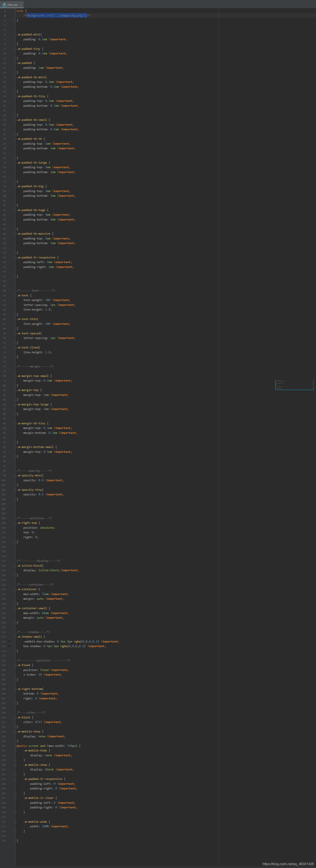The width and height of the screenshot is (316, 868).
Task: Click 'display: inline-block;!important;' line
Action: (x=51, y=570)
